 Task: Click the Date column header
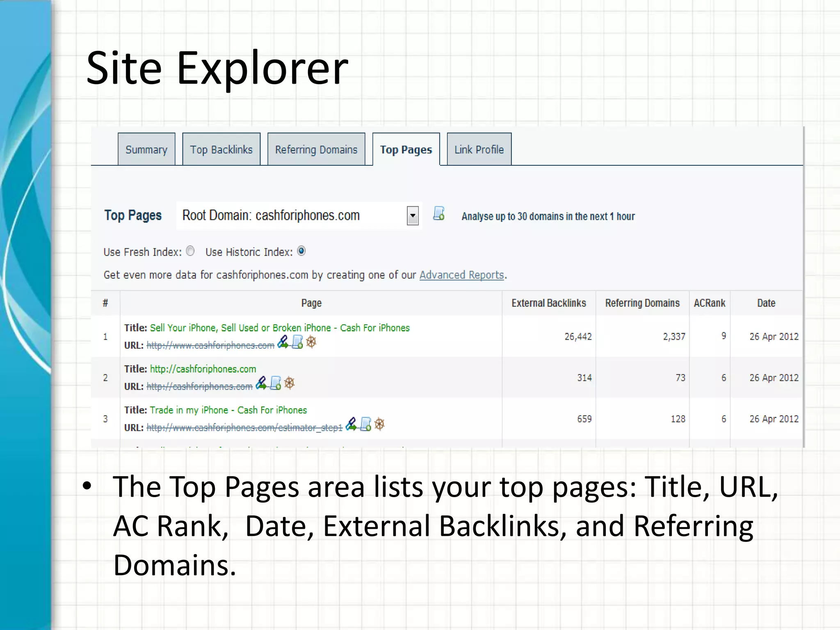point(766,303)
